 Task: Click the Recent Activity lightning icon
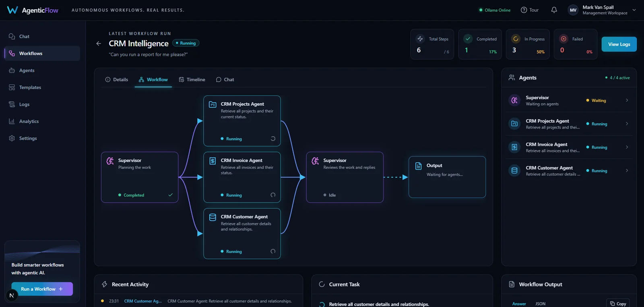pos(105,284)
